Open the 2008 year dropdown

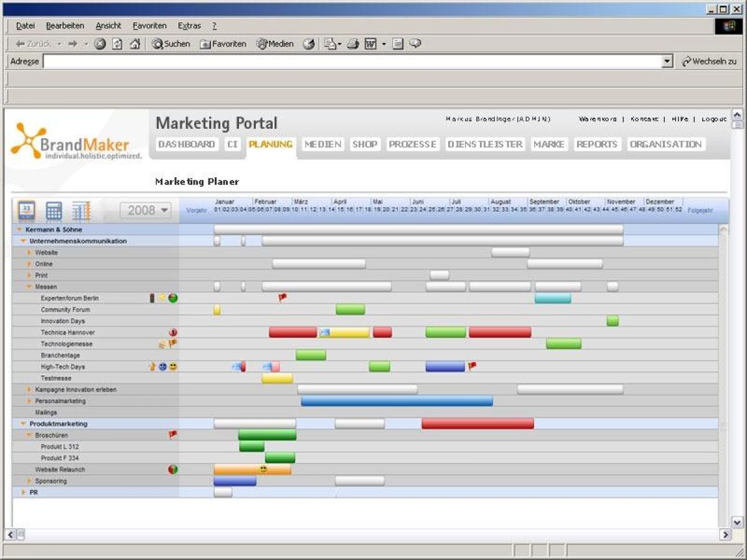[146, 210]
